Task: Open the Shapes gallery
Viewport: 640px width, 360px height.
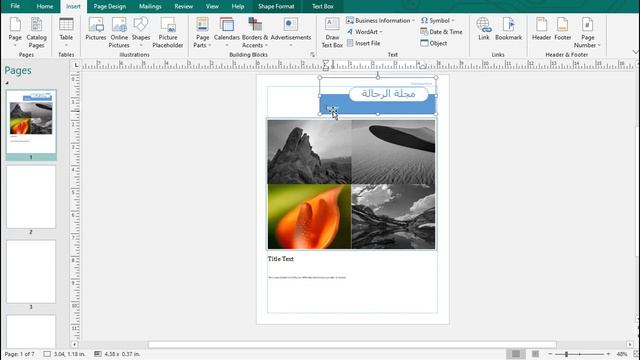Action: tap(141, 32)
